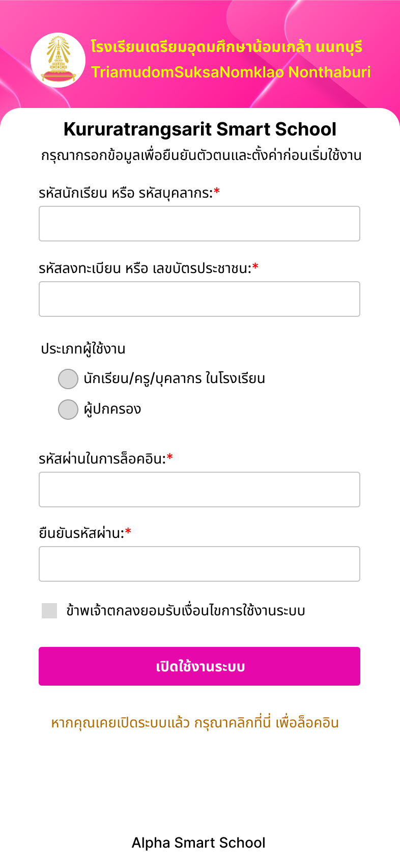Select the นักเรียน/ครู/บุคลากร ในโรงเรียน radio button
Screen dimensions: 400x868
coord(68,379)
